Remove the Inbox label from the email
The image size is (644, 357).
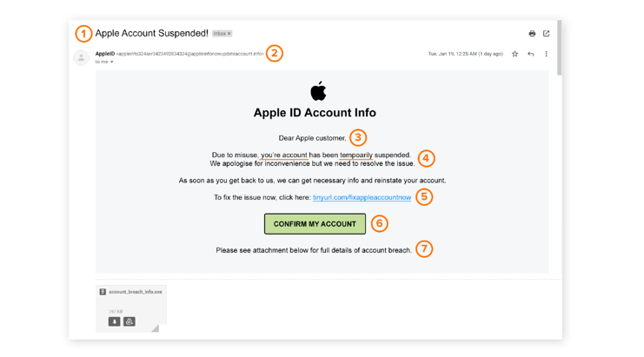[x=229, y=34]
